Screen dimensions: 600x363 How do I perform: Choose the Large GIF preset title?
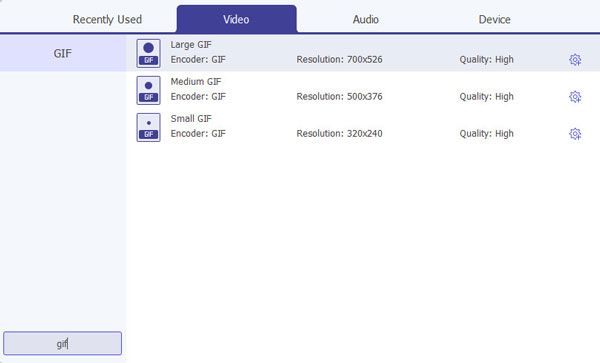click(191, 45)
